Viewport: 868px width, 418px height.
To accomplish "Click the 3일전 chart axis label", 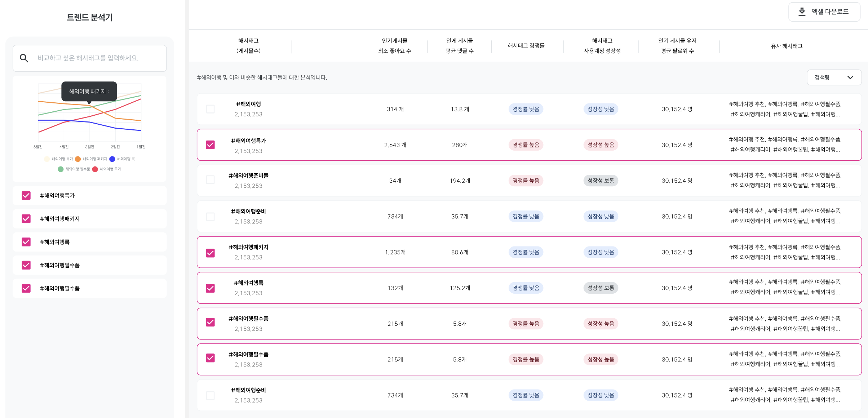I will pos(89,147).
